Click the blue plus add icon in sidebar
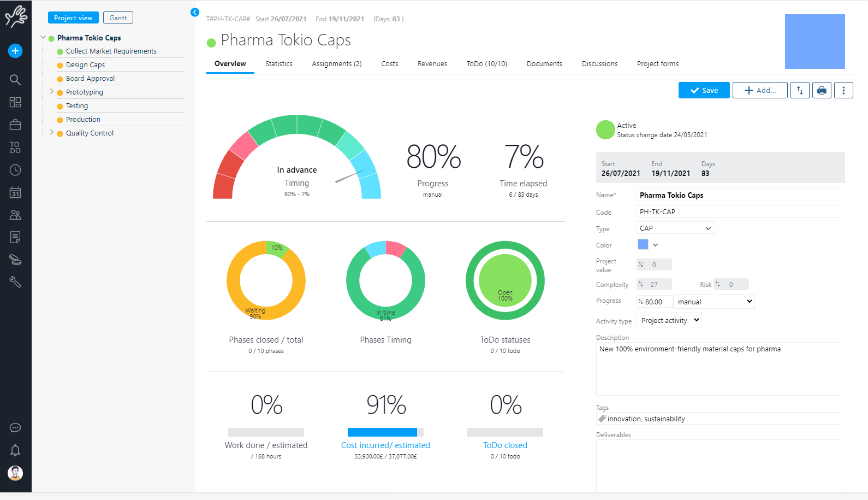Viewport: 868px width, 500px height. click(x=15, y=51)
